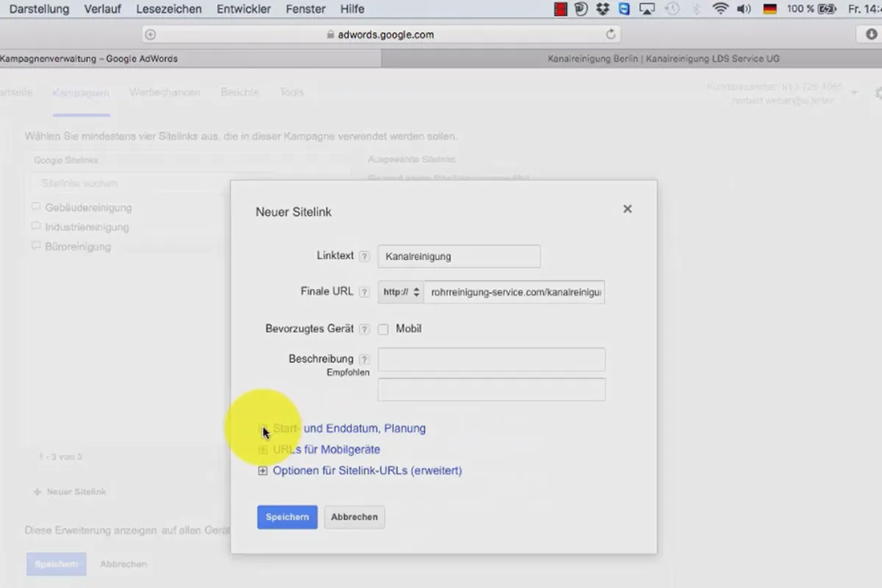
Task: Click the first Beschreibung input field
Action: [x=492, y=359]
